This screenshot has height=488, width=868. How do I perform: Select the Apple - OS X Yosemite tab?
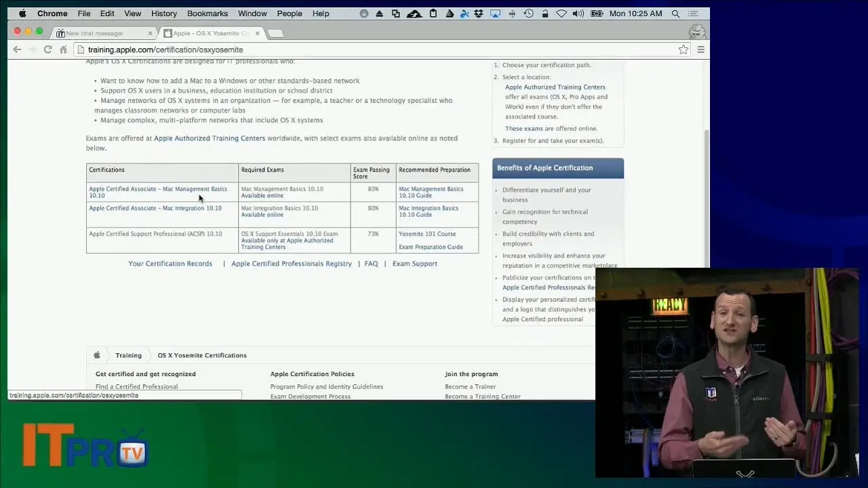click(212, 33)
